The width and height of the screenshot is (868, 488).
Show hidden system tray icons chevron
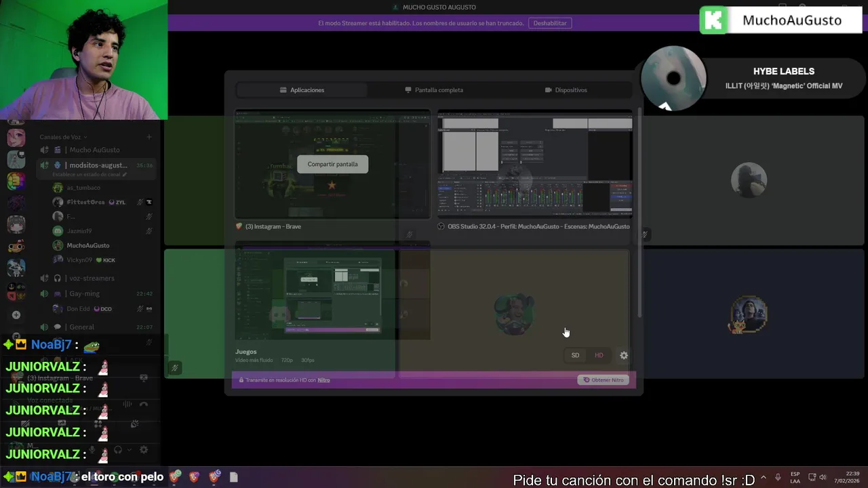764,477
